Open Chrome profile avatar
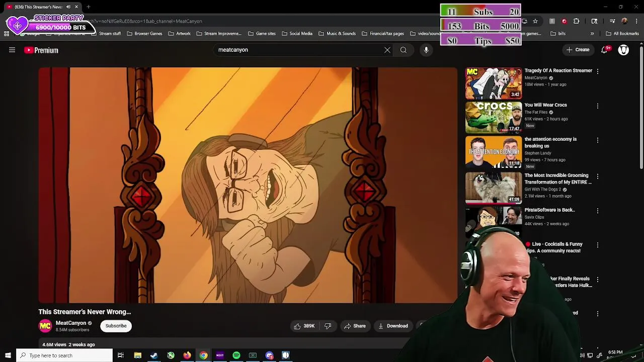The height and width of the screenshot is (362, 644). point(624,21)
